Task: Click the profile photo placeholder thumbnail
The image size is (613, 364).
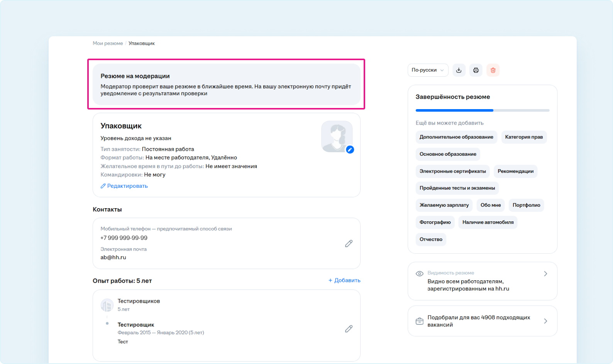Action: tap(336, 136)
